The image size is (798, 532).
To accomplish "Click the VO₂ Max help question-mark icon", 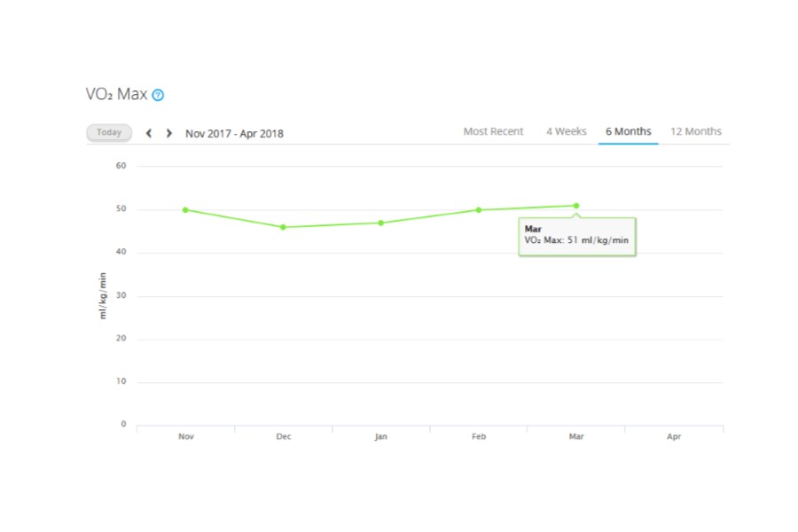I will coord(158,95).
